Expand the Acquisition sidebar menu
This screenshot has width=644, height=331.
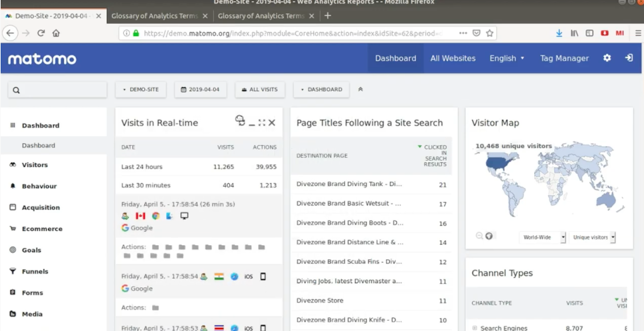(x=41, y=207)
